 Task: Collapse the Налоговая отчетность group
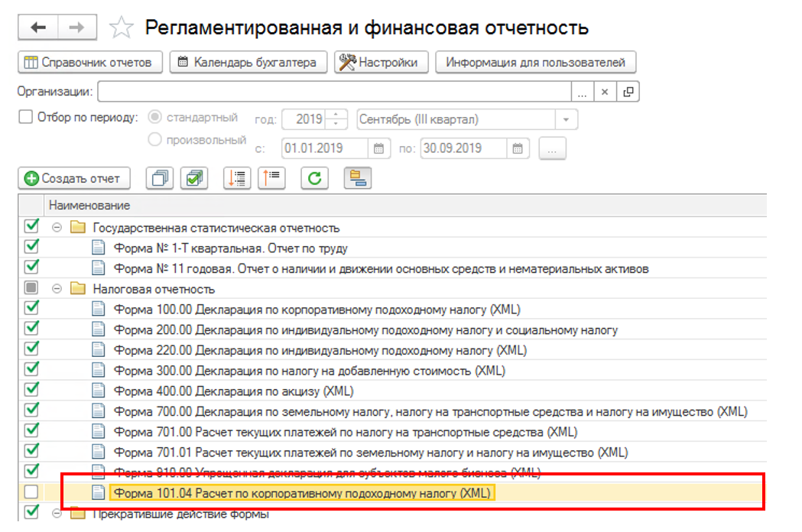tap(57, 290)
